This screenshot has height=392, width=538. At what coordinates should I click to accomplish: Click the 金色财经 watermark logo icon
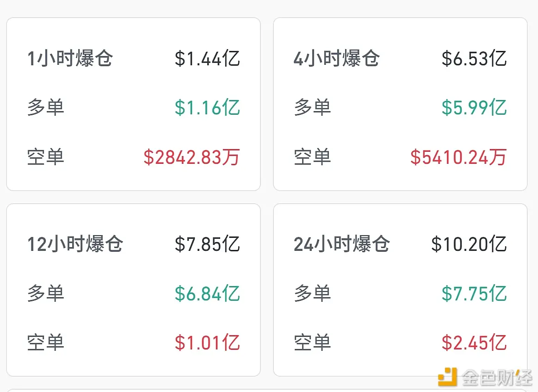(447, 377)
